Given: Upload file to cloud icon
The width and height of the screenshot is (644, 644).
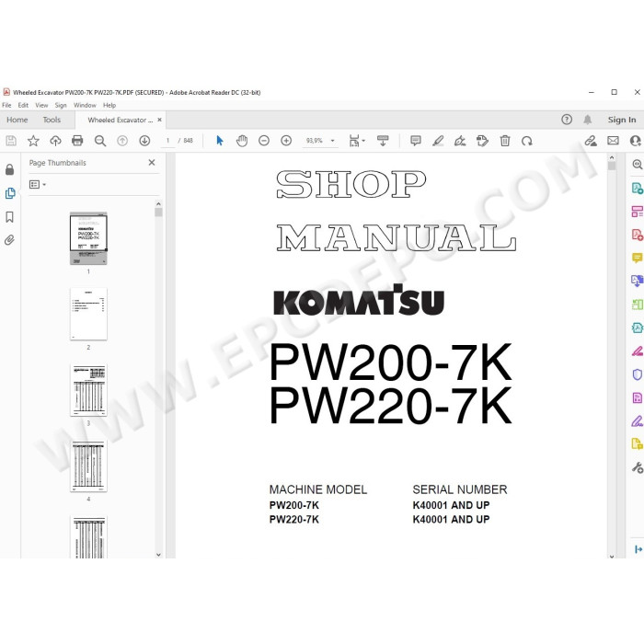Looking at the screenshot, I should [x=55, y=141].
